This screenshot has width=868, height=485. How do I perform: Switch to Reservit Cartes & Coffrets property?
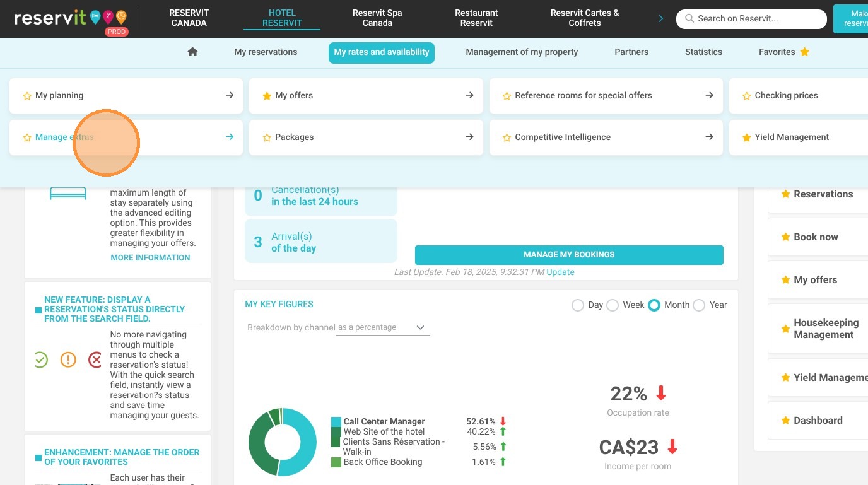pos(585,18)
